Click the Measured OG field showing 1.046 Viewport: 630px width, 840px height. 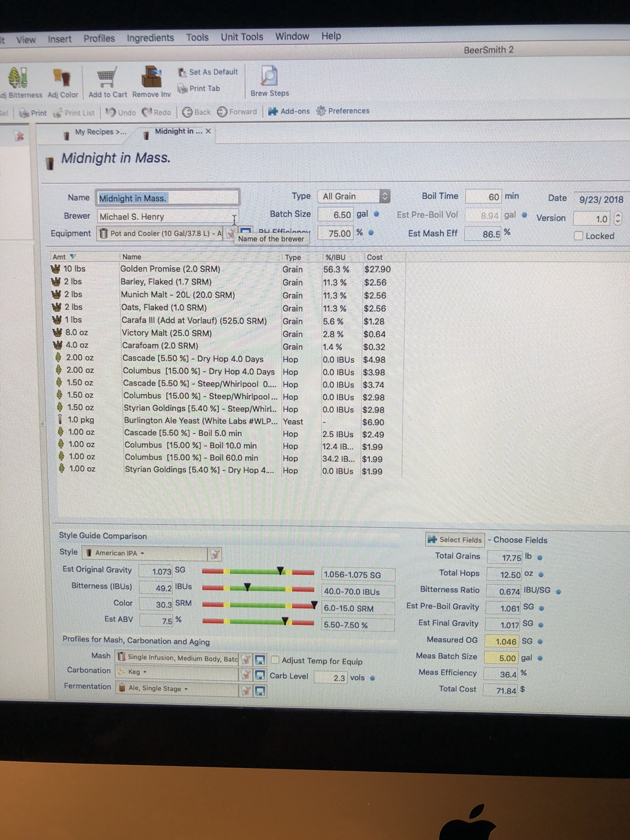pyautogui.click(x=502, y=642)
